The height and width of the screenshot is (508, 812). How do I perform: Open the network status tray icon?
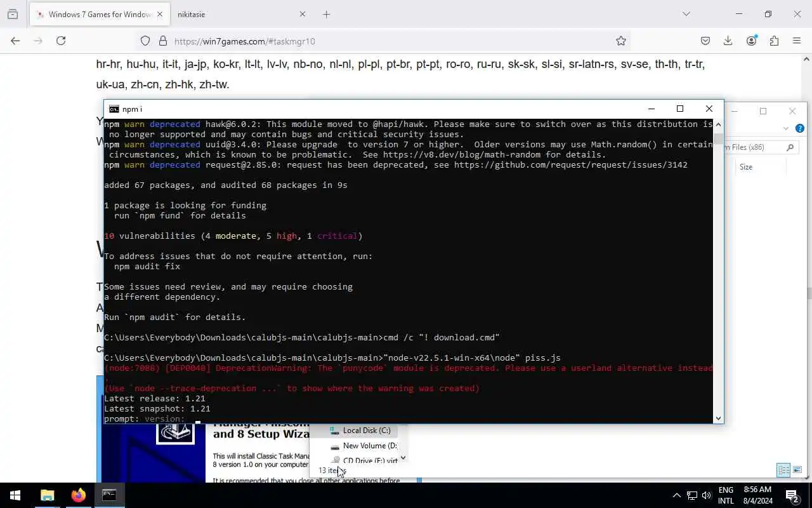pyautogui.click(x=692, y=495)
